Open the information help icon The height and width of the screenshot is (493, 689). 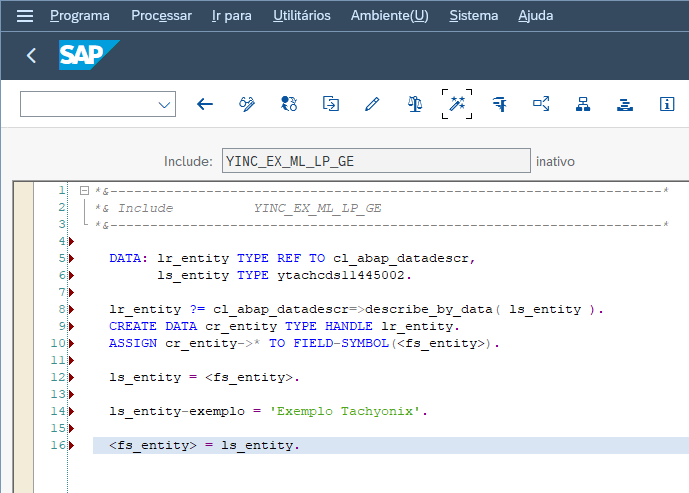click(x=667, y=104)
